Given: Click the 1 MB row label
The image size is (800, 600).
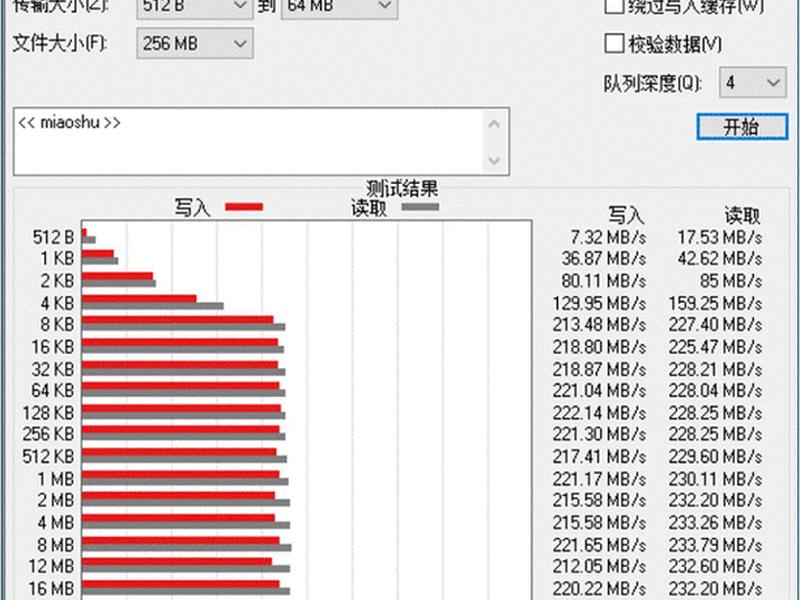Looking at the screenshot, I should [x=56, y=479].
